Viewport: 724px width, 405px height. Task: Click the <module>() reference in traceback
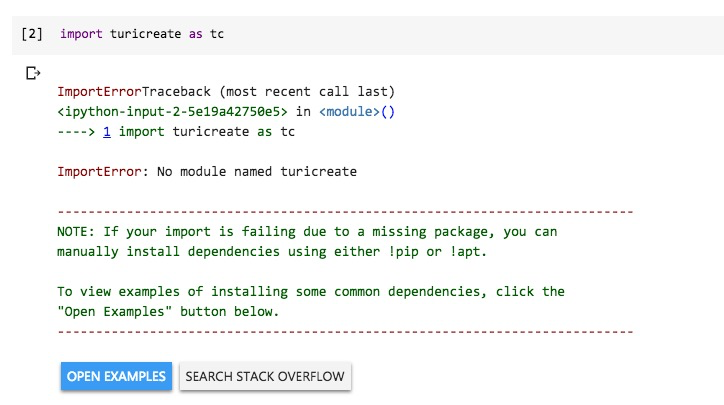point(357,111)
